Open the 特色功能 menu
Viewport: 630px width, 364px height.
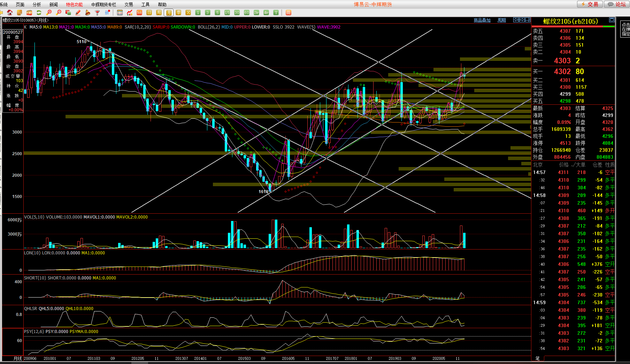coord(74,5)
